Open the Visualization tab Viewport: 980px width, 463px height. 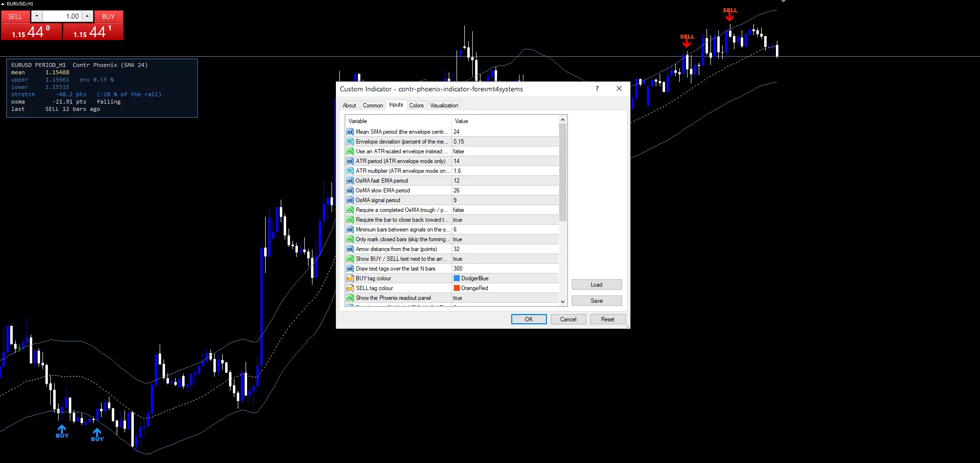[444, 105]
